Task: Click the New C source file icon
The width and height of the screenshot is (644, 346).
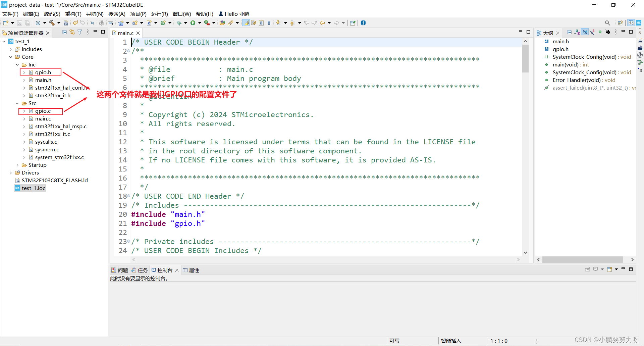Action: 149,23
